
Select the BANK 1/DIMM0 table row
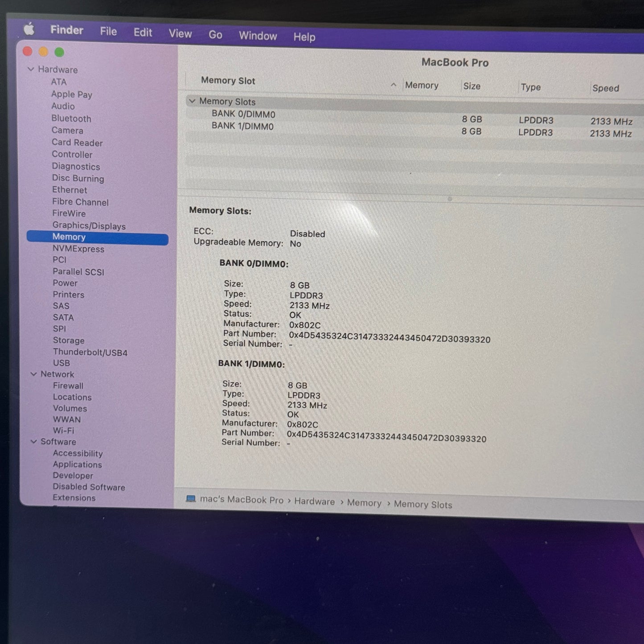click(x=414, y=129)
